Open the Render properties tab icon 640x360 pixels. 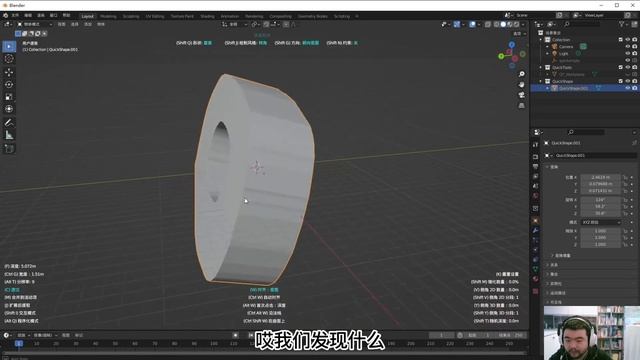[536, 157]
